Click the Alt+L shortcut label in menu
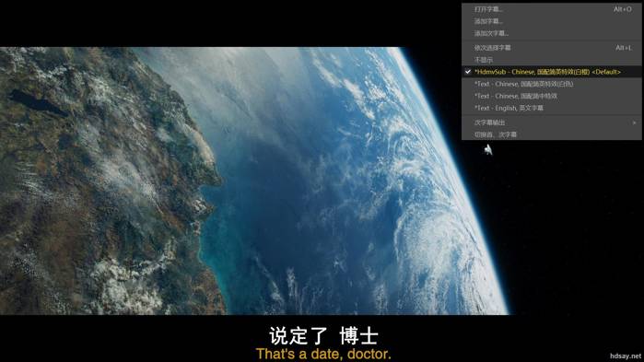 tap(624, 48)
